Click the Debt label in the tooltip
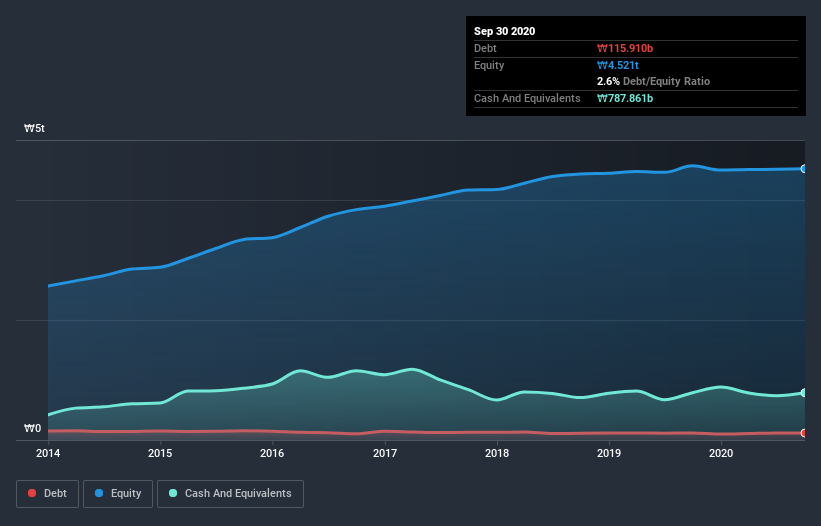Image resolution: width=821 pixels, height=526 pixels. click(x=485, y=48)
